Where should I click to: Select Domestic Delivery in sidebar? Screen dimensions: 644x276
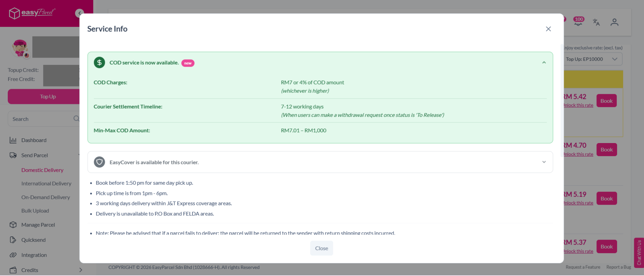tap(42, 170)
